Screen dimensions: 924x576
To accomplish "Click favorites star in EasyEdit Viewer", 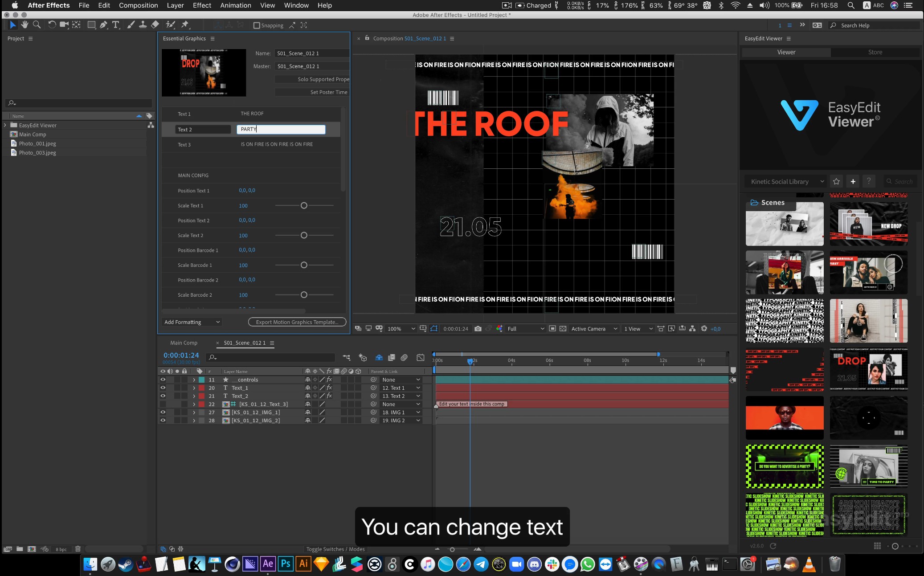I will [x=836, y=181].
